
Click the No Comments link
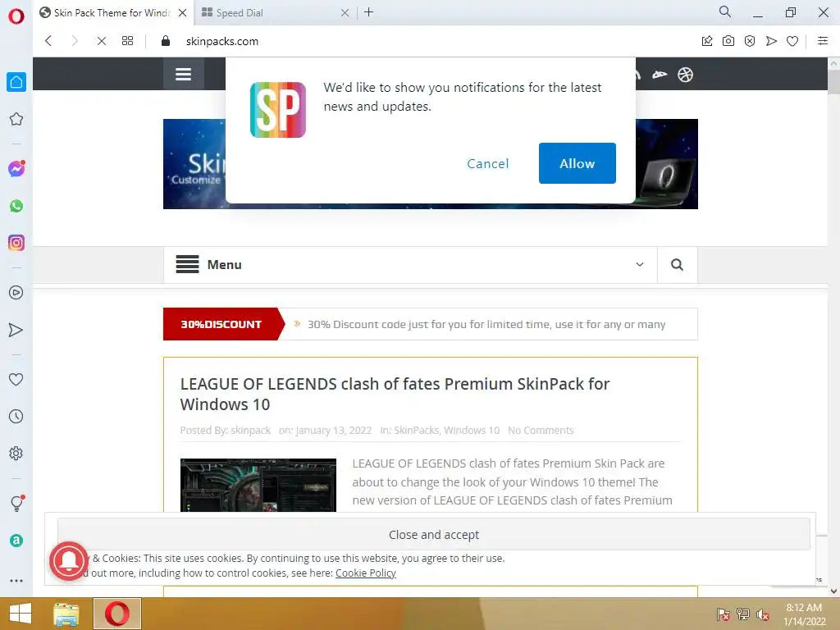pos(541,430)
